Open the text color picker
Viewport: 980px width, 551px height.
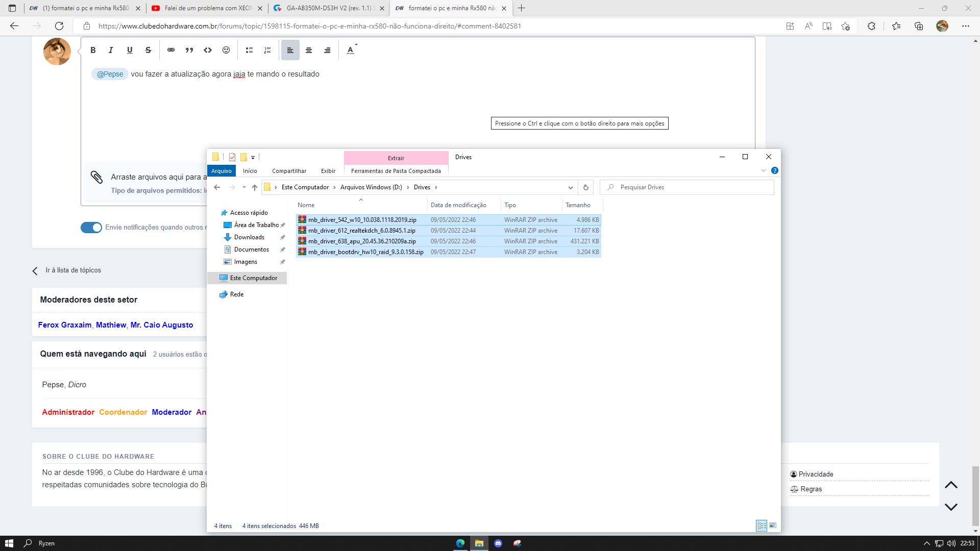point(351,50)
